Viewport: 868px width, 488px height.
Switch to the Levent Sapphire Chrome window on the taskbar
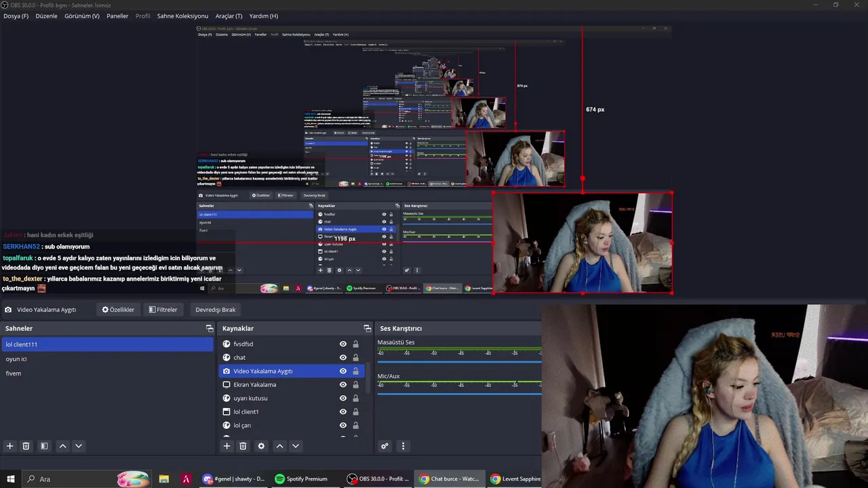click(515, 479)
